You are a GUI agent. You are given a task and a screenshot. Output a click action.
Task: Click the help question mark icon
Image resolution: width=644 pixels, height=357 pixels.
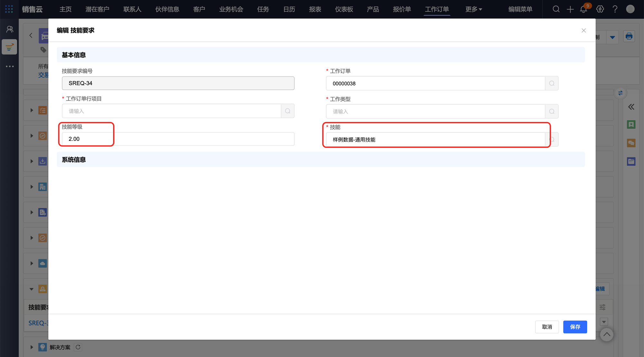(x=615, y=9)
